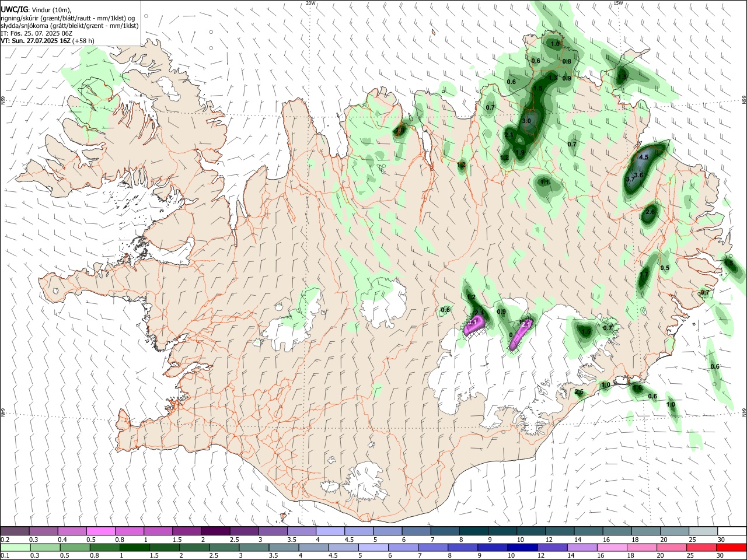Select darkest green rain legend swatch at 1

[134, 547]
